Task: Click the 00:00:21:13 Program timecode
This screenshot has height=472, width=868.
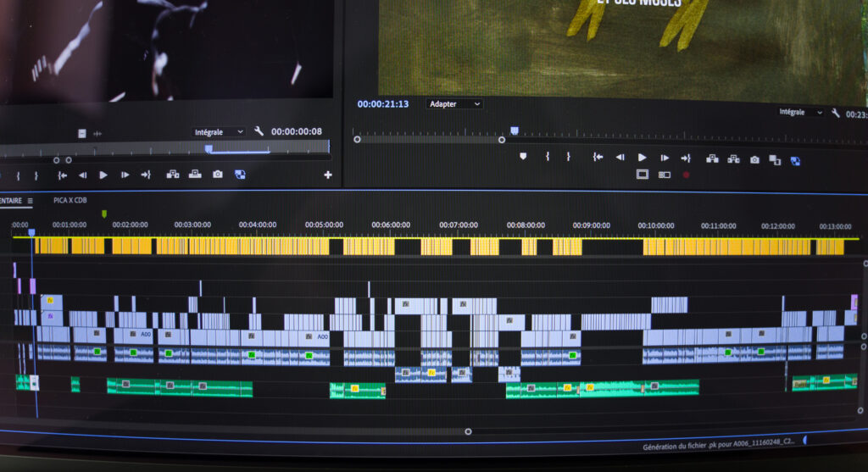Action: point(382,104)
